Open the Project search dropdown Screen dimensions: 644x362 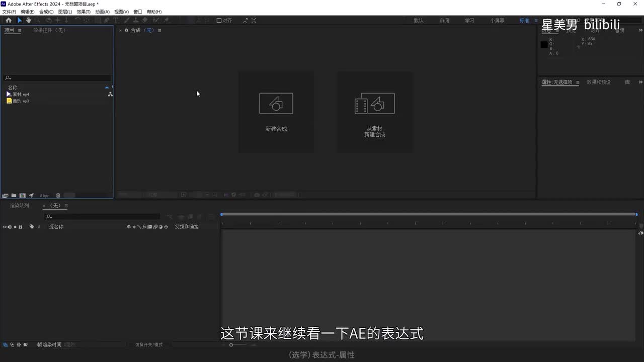[x=8, y=78]
